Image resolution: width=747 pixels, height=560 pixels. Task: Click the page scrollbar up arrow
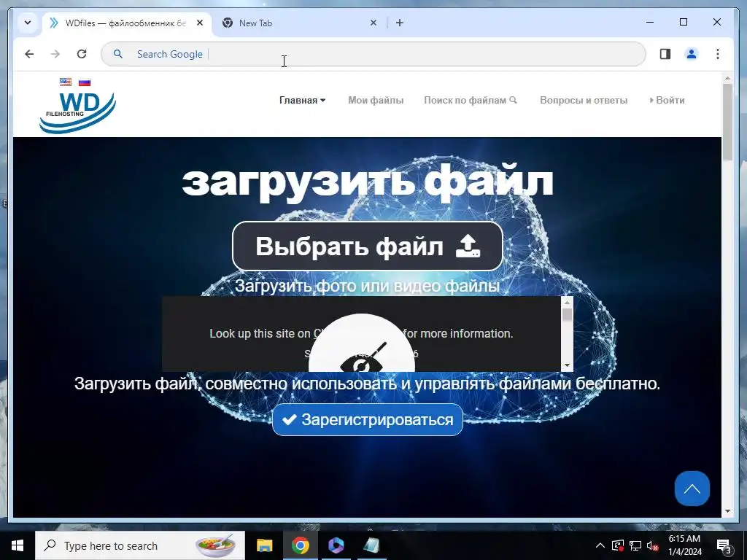point(727,78)
